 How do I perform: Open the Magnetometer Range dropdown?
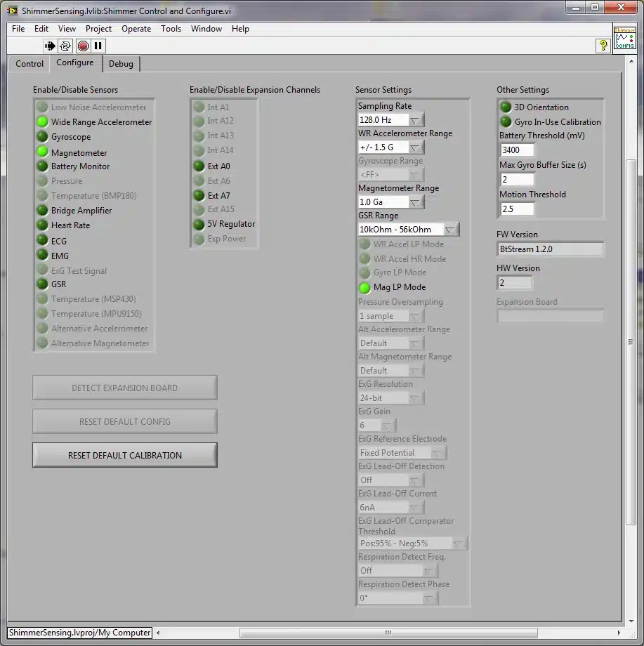415,202
